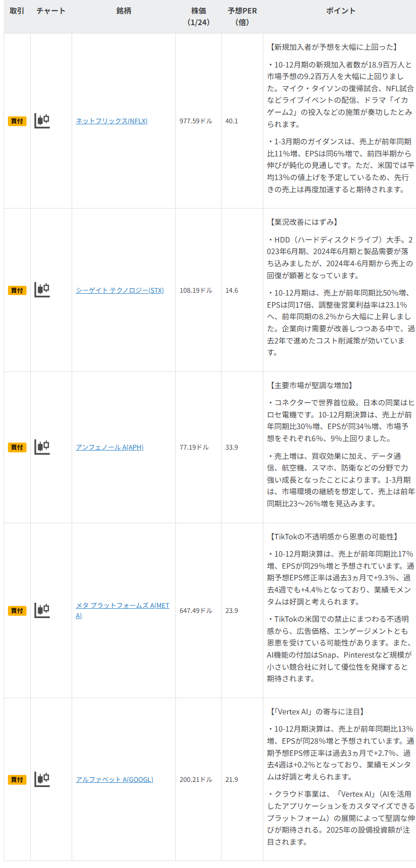This screenshot has width=416, height=868.
Task: Visit the アルファベット A(GOOGL) link
Action: pyautogui.click(x=114, y=780)
